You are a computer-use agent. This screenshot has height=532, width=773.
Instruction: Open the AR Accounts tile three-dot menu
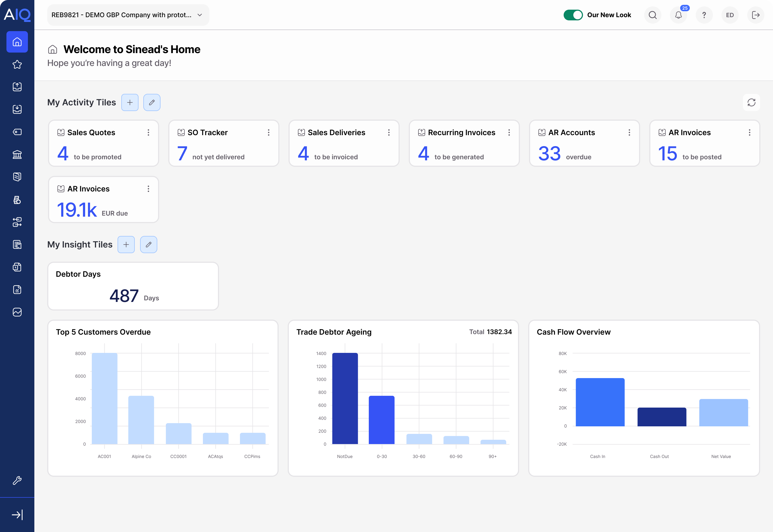(629, 133)
